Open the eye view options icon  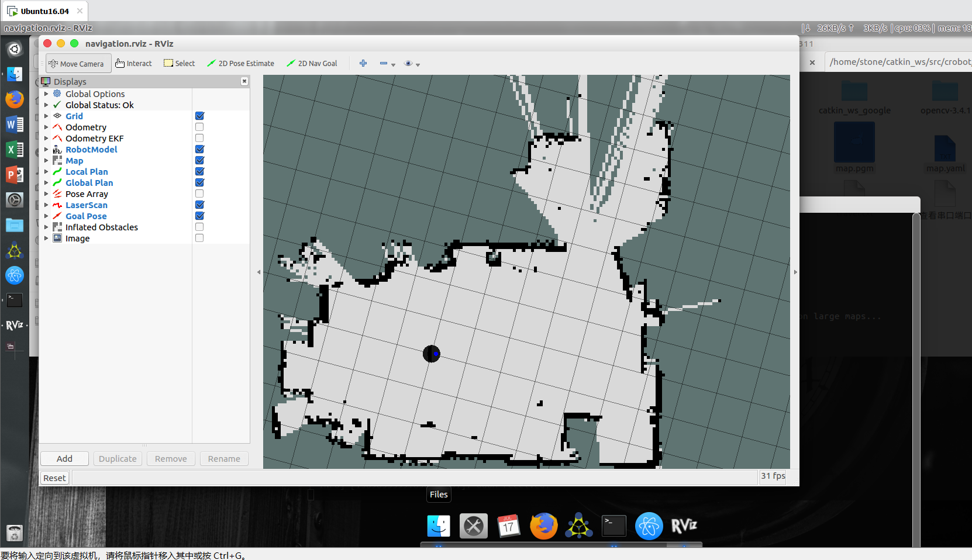pos(409,63)
